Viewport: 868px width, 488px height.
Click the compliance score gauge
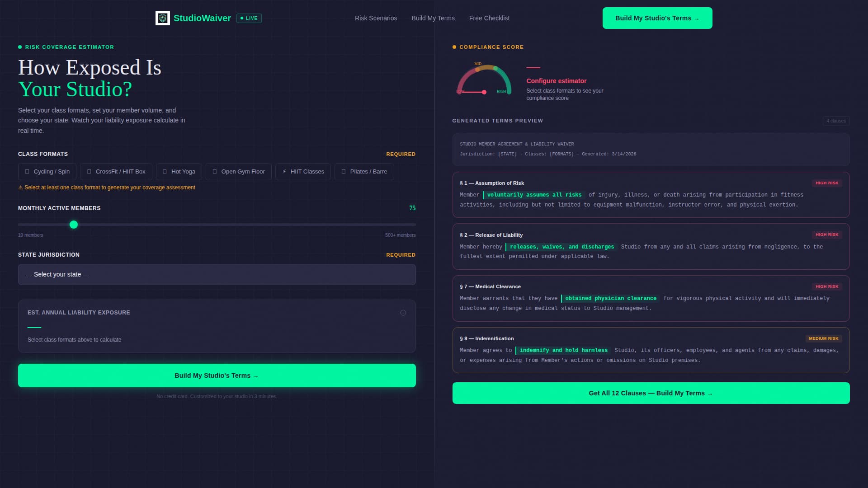click(484, 79)
